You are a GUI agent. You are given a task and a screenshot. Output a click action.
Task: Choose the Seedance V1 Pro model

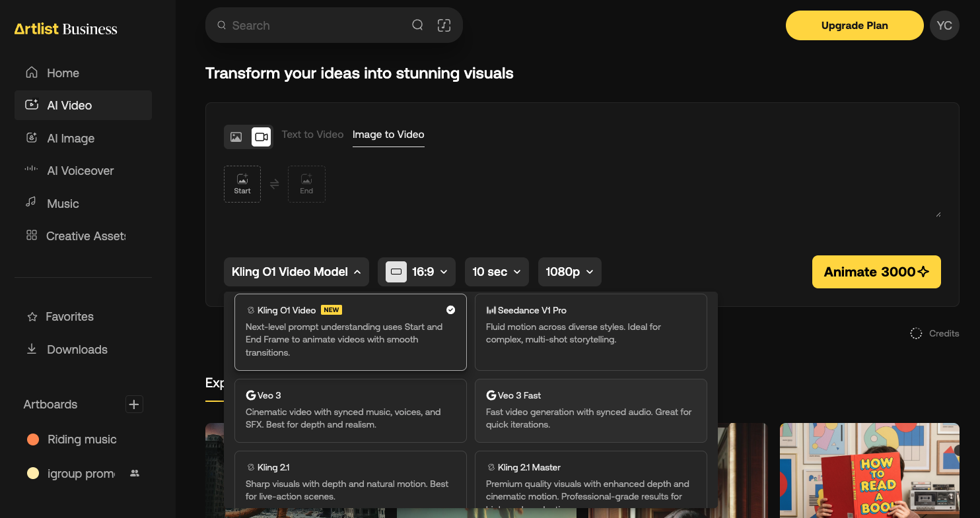591,332
